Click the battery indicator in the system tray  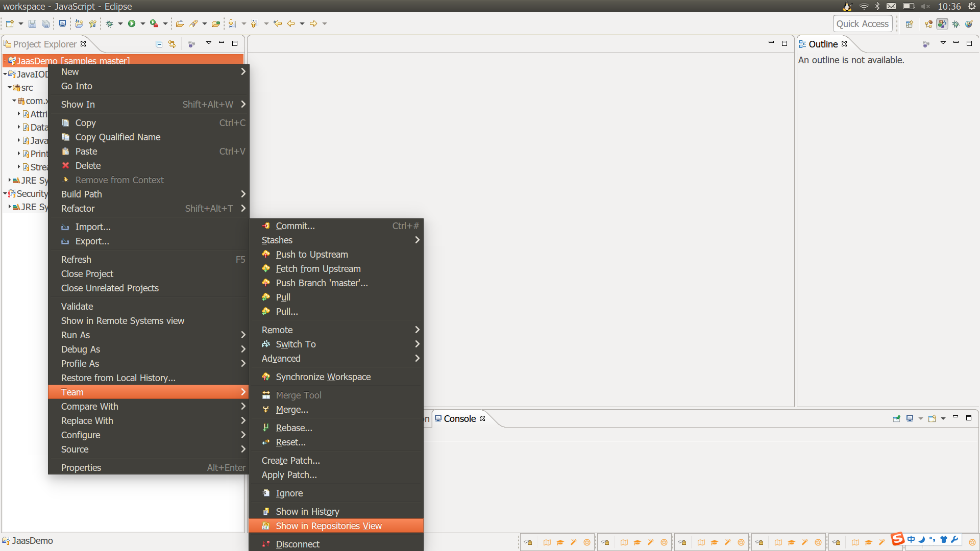(x=909, y=6)
